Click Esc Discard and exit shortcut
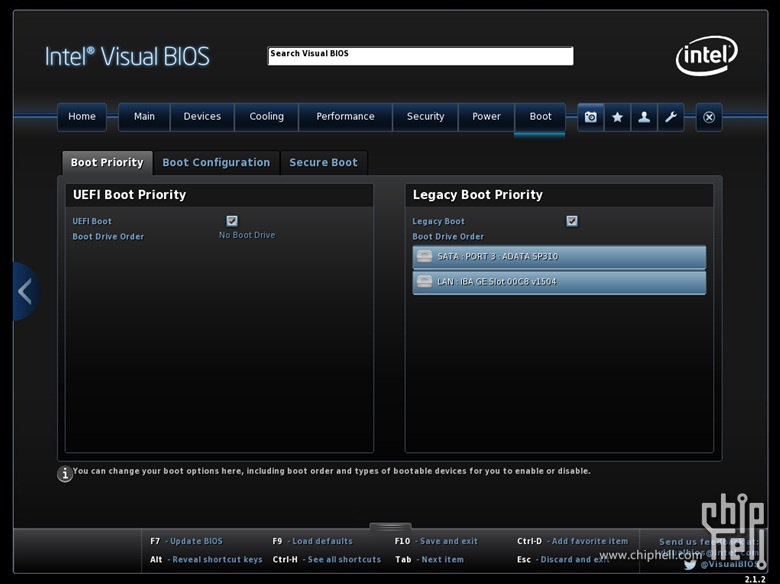The image size is (780, 584). pyautogui.click(x=563, y=560)
